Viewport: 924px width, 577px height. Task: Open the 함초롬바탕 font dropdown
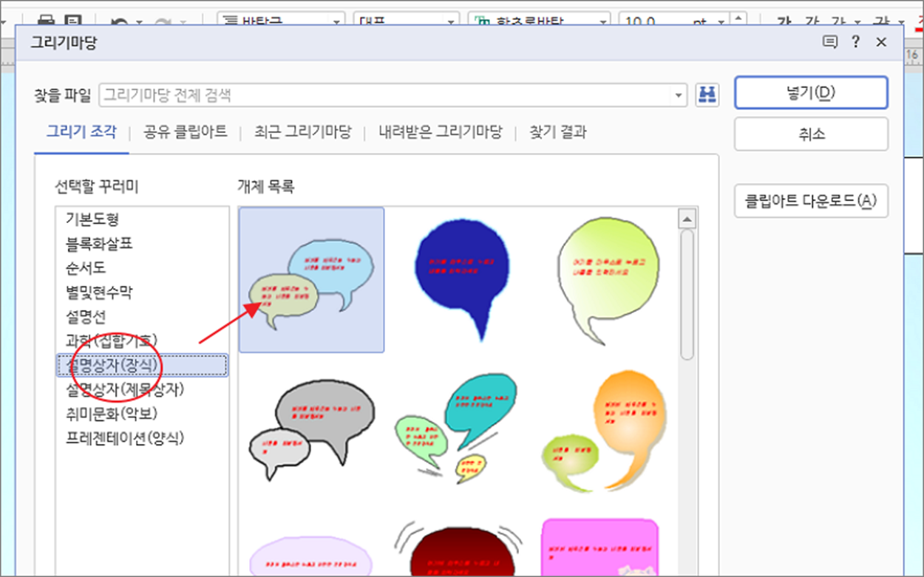point(602,21)
